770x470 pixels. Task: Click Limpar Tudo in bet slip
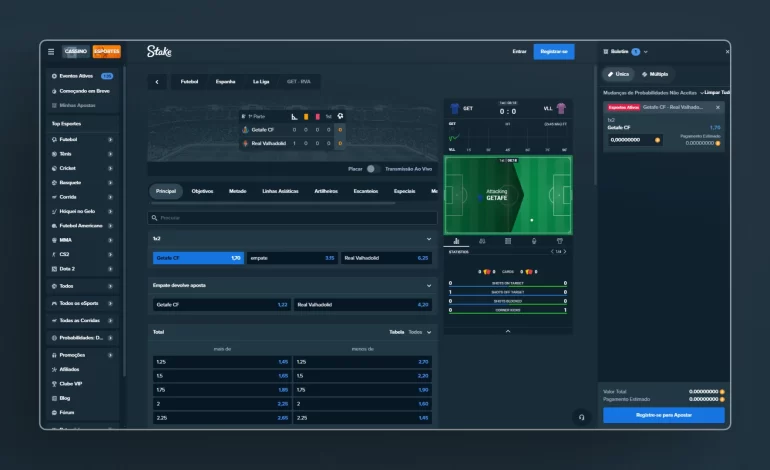click(x=717, y=92)
